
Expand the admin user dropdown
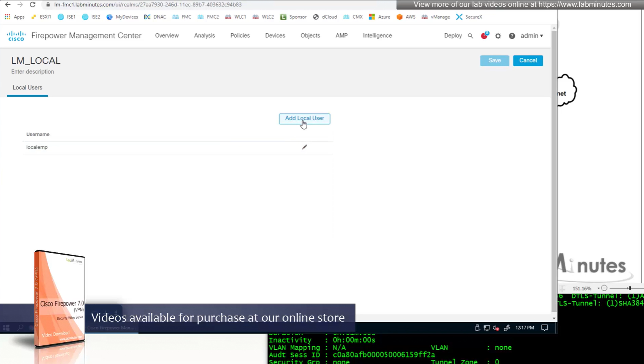(532, 36)
